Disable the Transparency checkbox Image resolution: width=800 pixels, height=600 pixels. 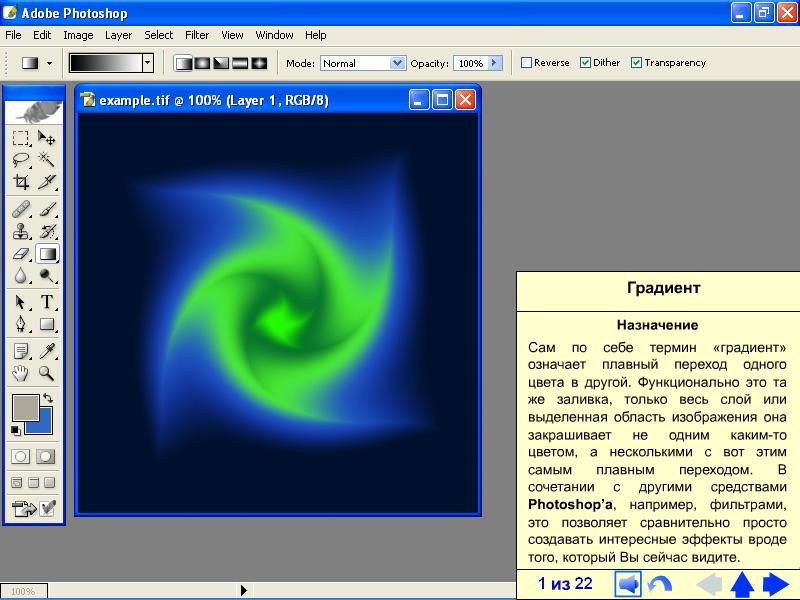pos(636,62)
